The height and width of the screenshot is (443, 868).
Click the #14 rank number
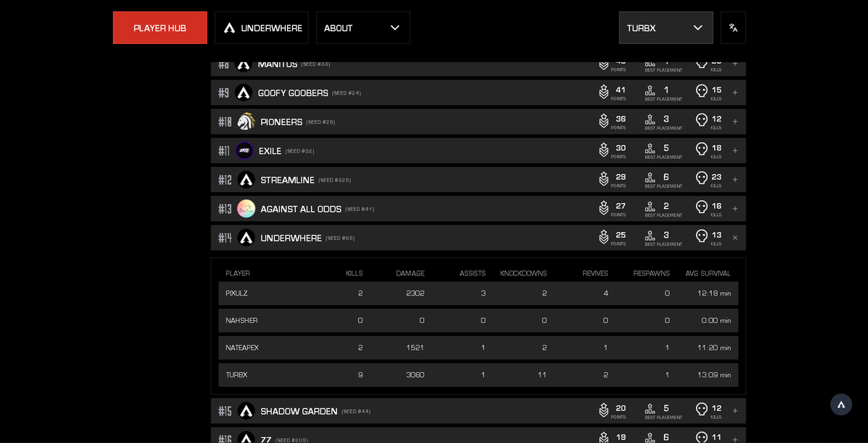click(x=225, y=238)
